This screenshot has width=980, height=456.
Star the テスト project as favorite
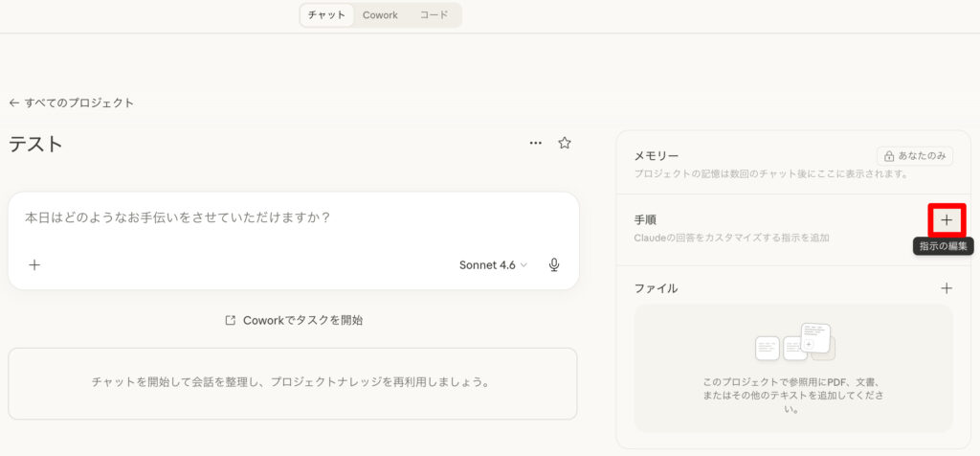[x=565, y=143]
